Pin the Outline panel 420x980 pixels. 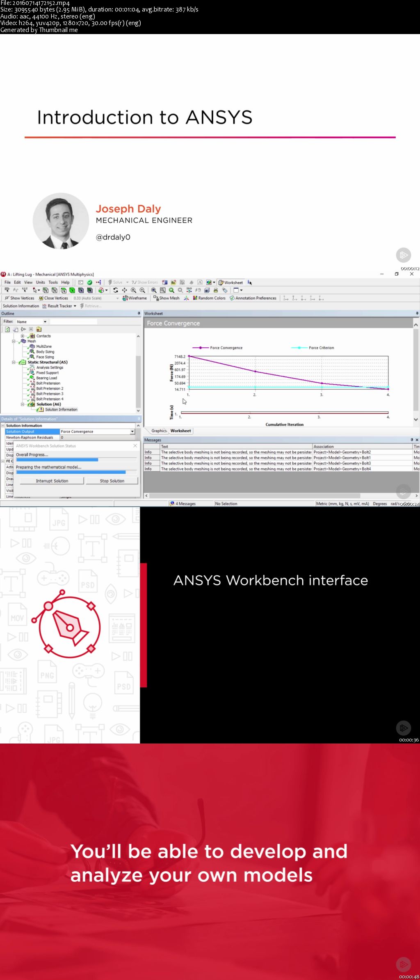tap(139, 313)
